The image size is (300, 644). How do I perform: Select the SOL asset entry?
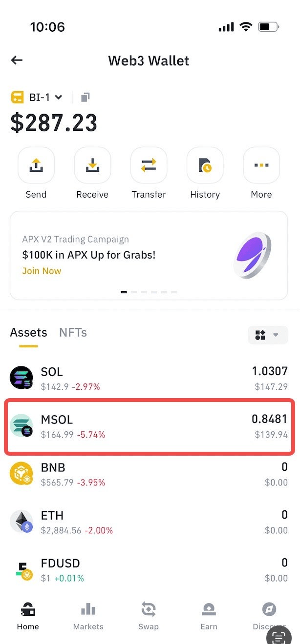click(x=150, y=379)
